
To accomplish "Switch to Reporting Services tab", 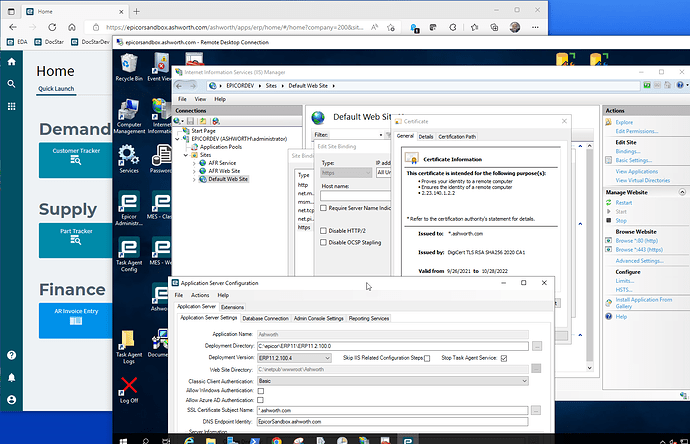I will point(369,319).
